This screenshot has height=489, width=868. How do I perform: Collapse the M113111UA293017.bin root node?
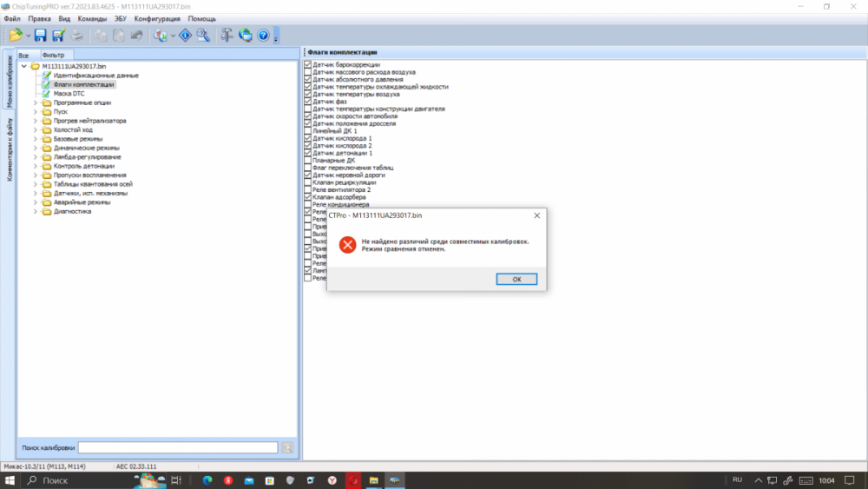[x=23, y=66]
